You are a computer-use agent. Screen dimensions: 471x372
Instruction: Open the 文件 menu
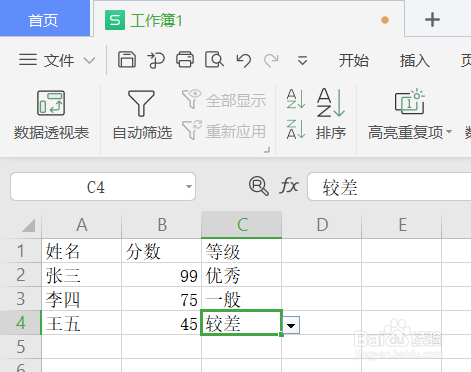(59, 61)
